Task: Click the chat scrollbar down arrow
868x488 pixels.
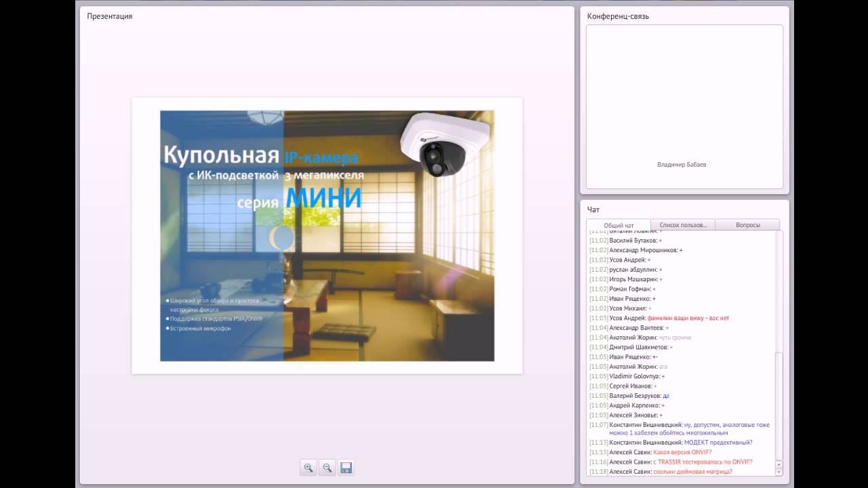Action: pos(778,471)
